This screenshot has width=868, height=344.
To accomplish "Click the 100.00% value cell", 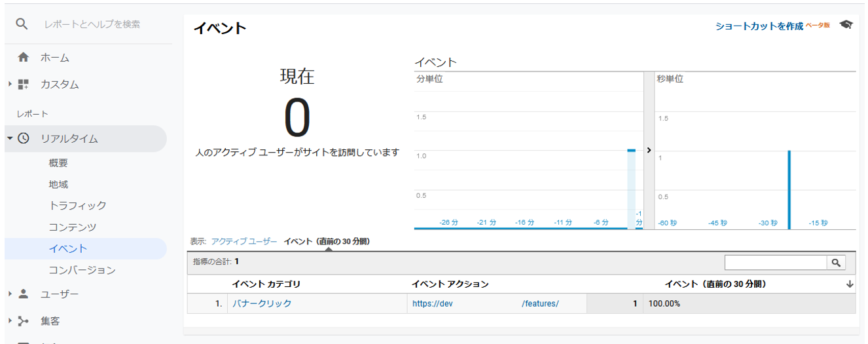I will click(x=664, y=304).
